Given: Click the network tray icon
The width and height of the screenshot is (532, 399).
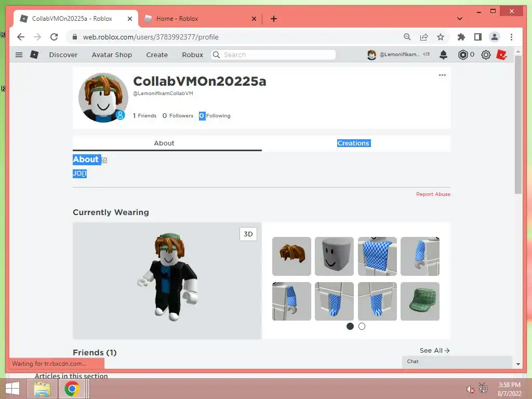Looking at the screenshot, I should click(483, 388).
